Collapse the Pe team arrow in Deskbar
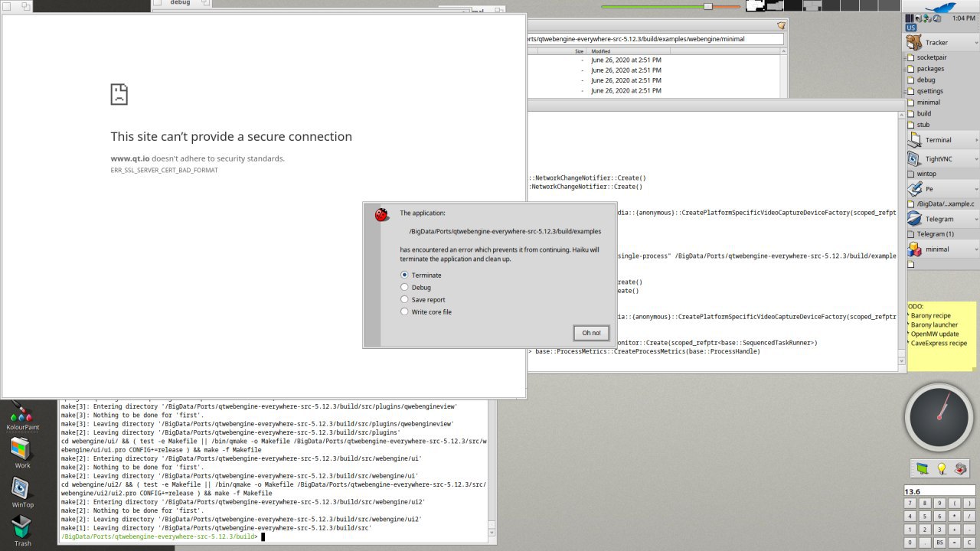The height and width of the screenshot is (551, 980). (976, 189)
